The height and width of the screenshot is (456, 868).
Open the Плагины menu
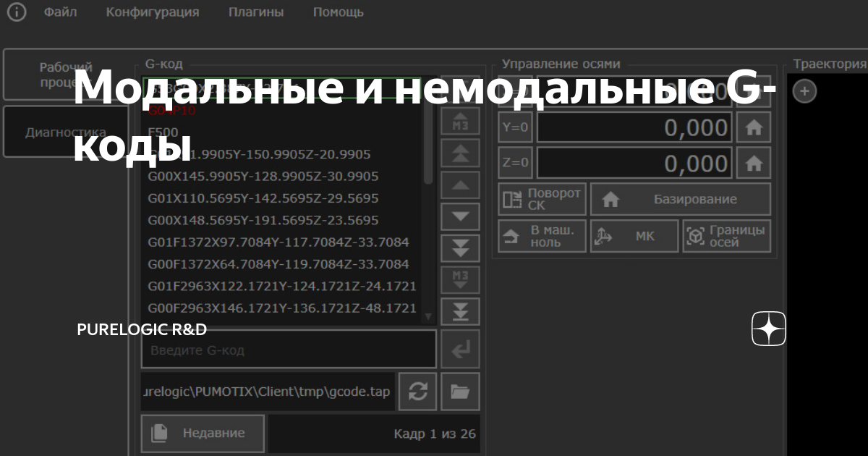(x=256, y=12)
